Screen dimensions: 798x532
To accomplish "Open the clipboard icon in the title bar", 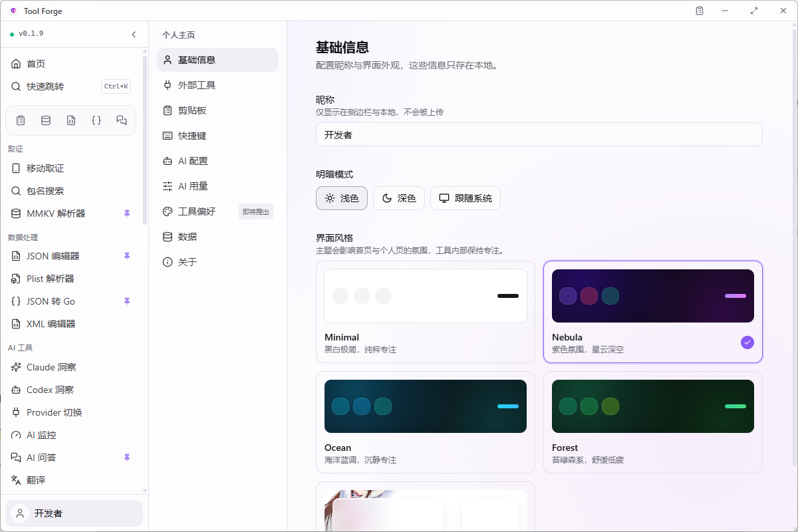I will point(700,11).
